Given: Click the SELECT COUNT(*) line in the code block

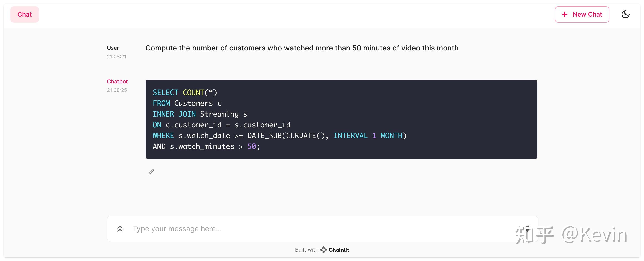Looking at the screenshot, I should point(185,93).
